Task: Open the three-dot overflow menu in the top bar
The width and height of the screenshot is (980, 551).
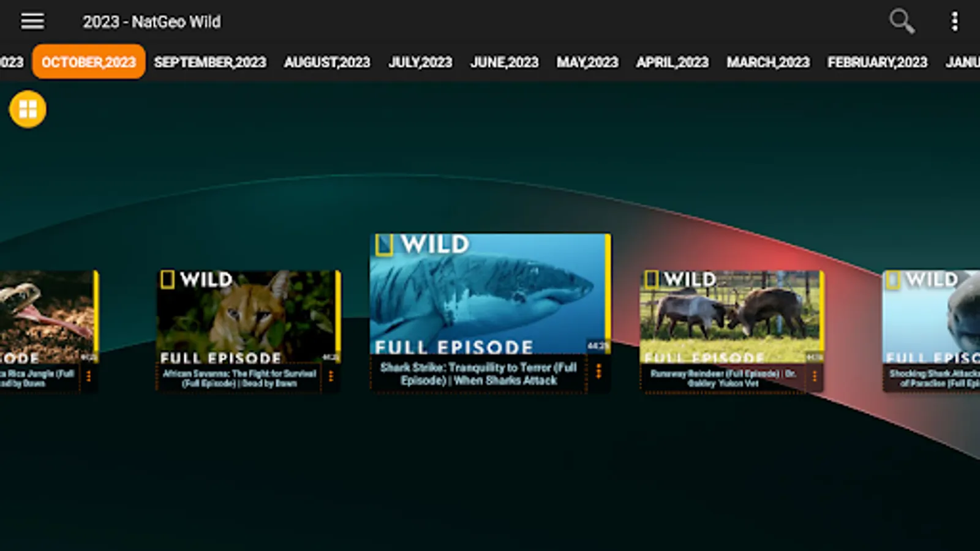Action: click(x=954, y=21)
